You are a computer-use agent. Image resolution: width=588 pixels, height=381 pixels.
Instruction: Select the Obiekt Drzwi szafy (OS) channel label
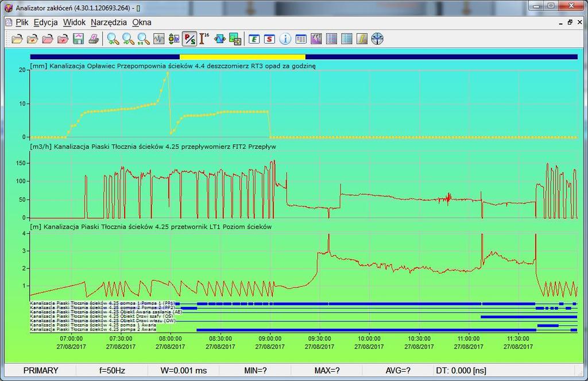point(101,317)
